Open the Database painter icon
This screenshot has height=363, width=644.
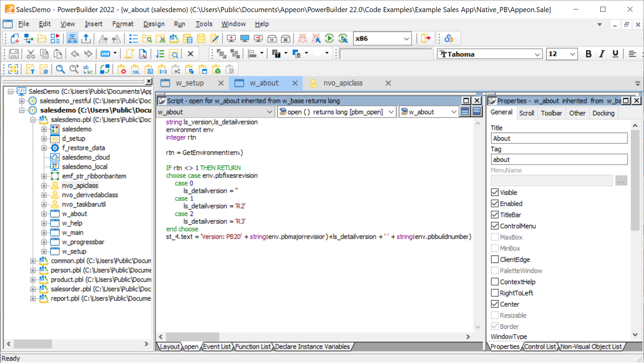201,38
